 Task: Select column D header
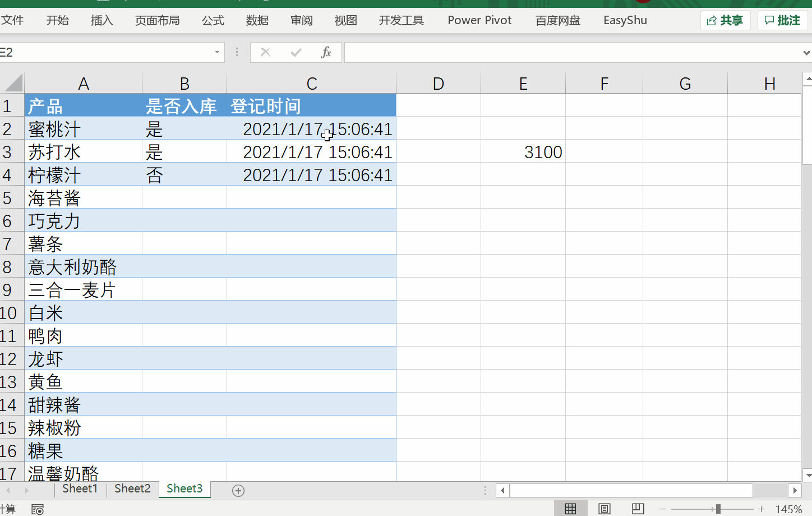click(x=439, y=84)
